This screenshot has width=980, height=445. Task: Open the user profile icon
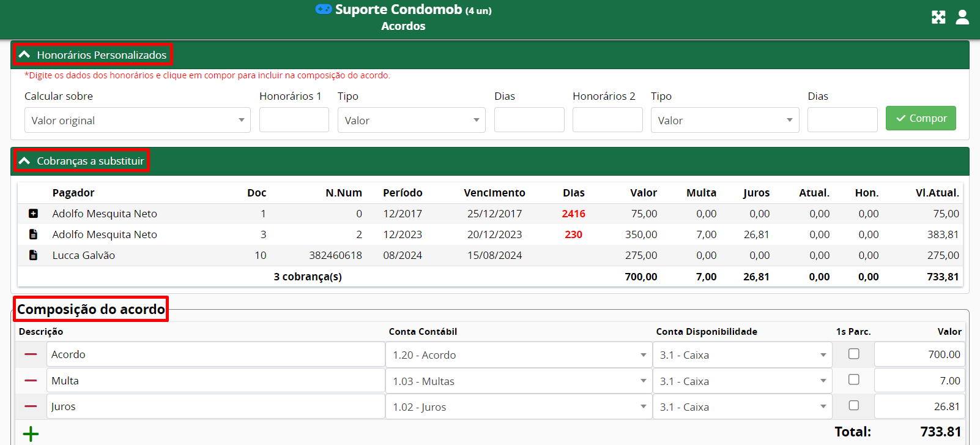click(962, 17)
